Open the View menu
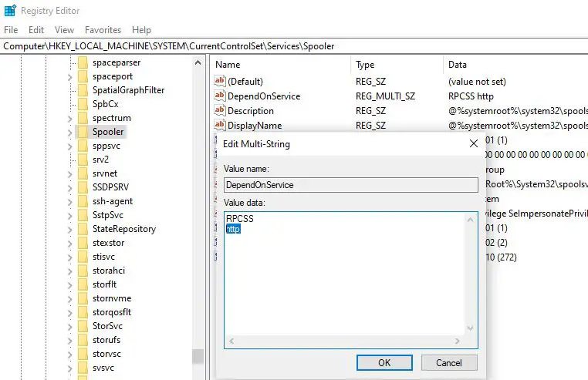588x380 pixels. point(64,30)
